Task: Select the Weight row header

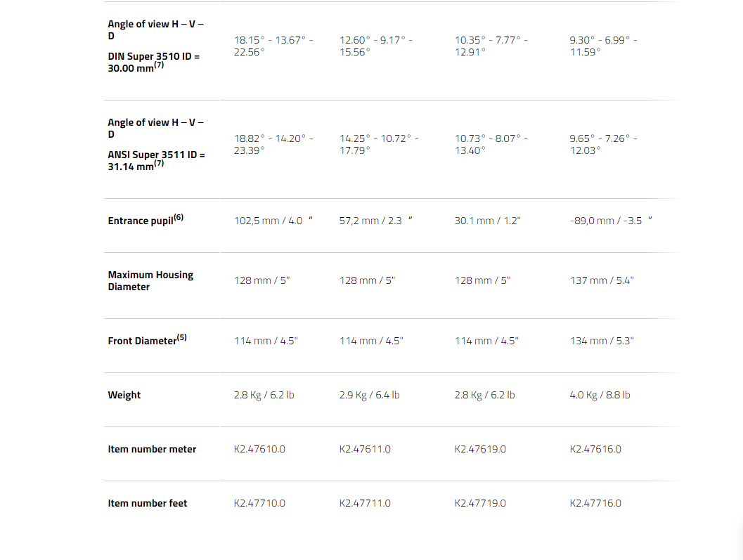Action: click(124, 395)
